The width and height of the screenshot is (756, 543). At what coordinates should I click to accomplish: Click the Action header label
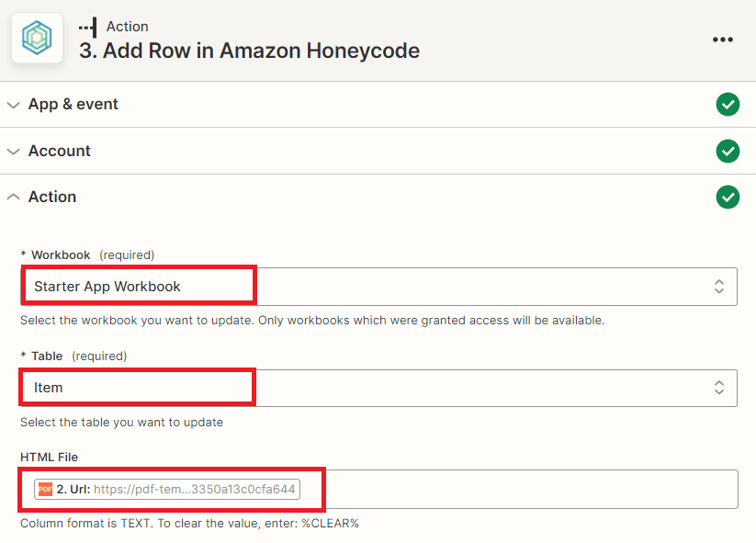point(52,196)
